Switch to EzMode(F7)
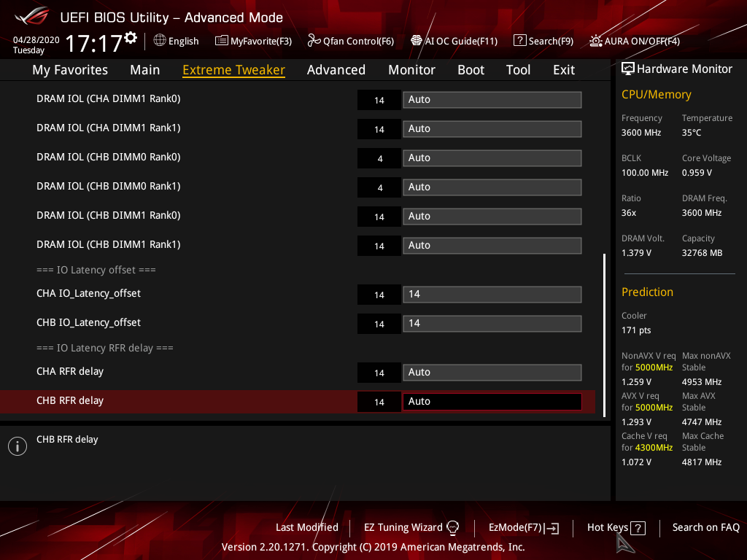 [x=524, y=528]
